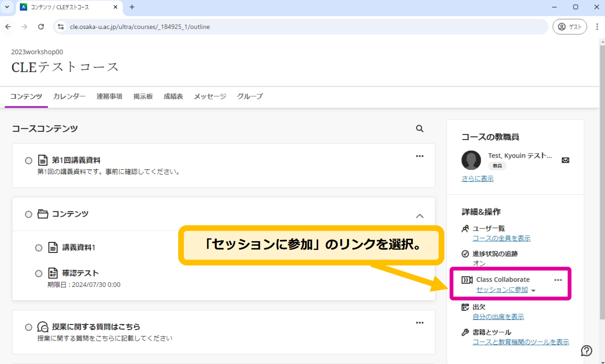Open a new browser tab
The image size is (605, 364).
click(x=132, y=7)
